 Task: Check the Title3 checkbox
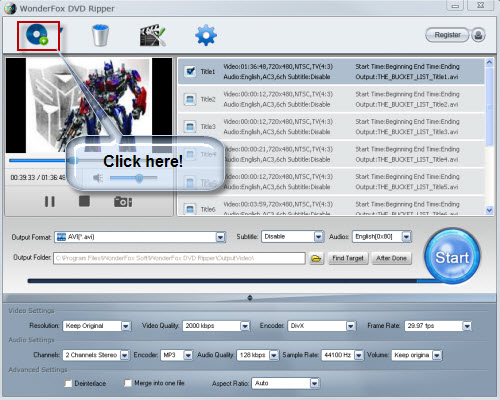point(190,126)
